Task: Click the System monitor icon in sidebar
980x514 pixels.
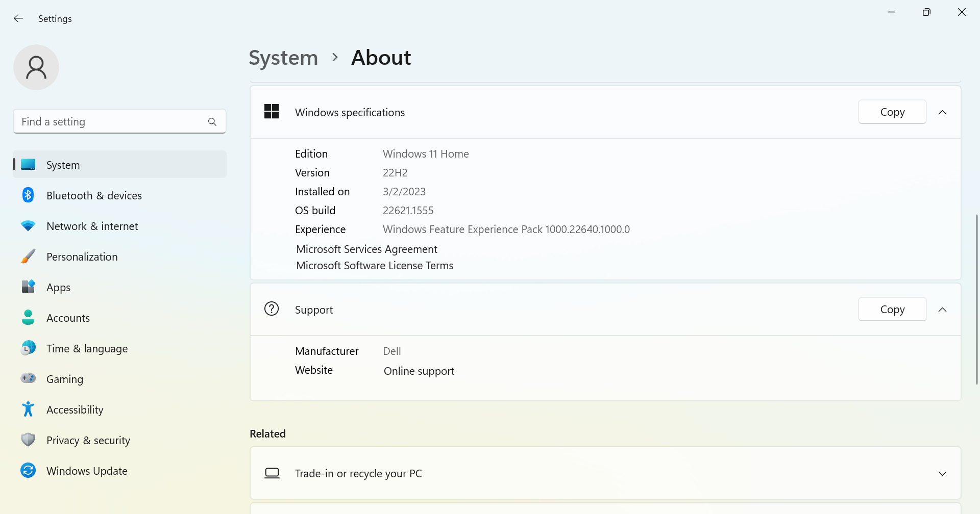Action: [28, 165]
